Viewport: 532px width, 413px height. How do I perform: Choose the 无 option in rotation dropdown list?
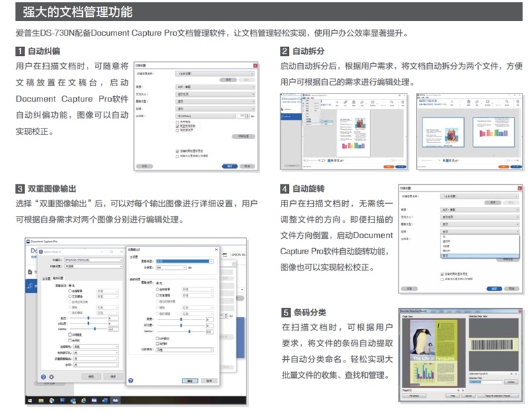coord(480,237)
